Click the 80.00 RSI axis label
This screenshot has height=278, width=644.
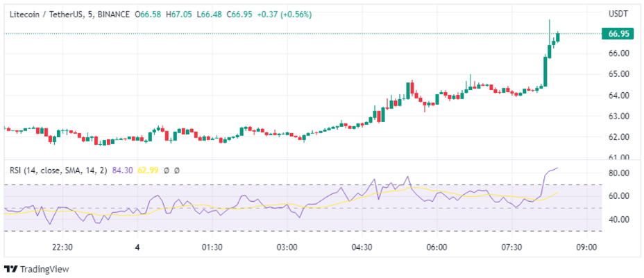point(618,173)
